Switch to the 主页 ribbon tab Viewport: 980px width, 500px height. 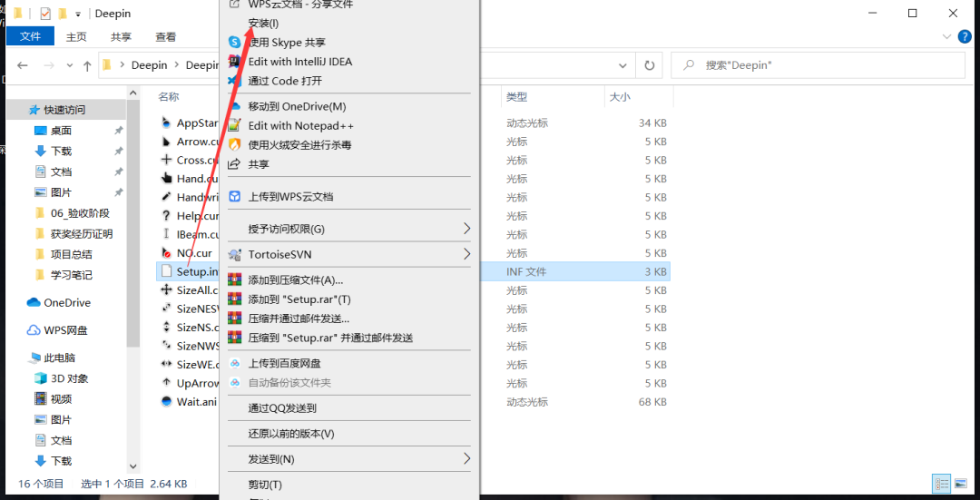(x=76, y=37)
